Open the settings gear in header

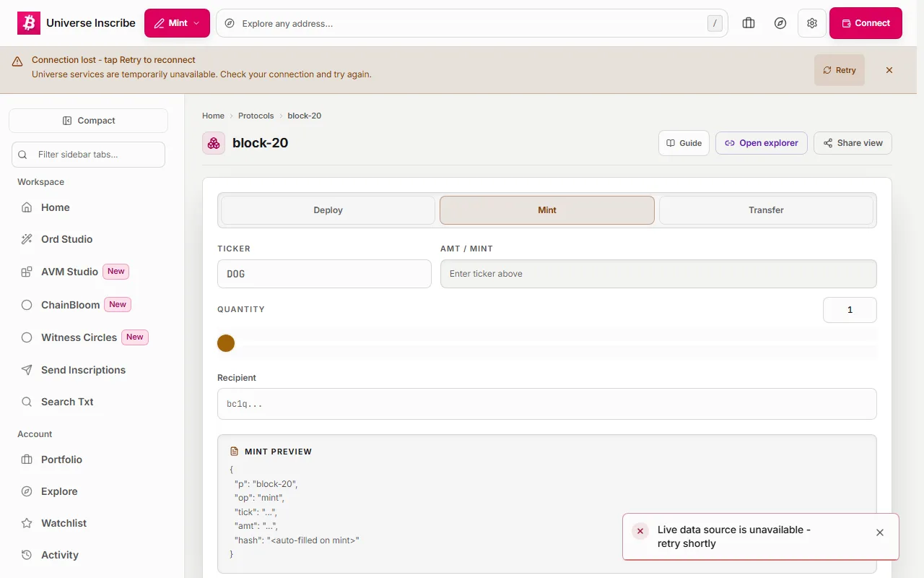[812, 23]
